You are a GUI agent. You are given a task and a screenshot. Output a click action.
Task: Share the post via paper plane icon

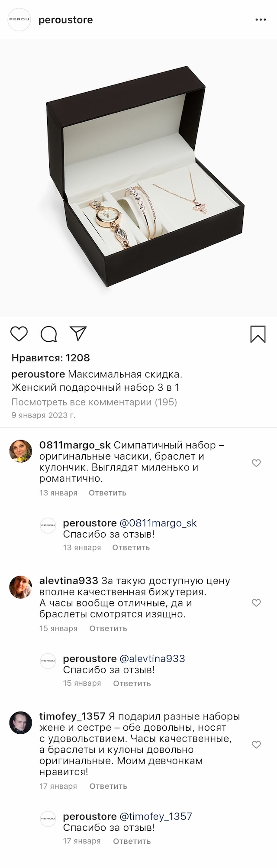(78, 334)
